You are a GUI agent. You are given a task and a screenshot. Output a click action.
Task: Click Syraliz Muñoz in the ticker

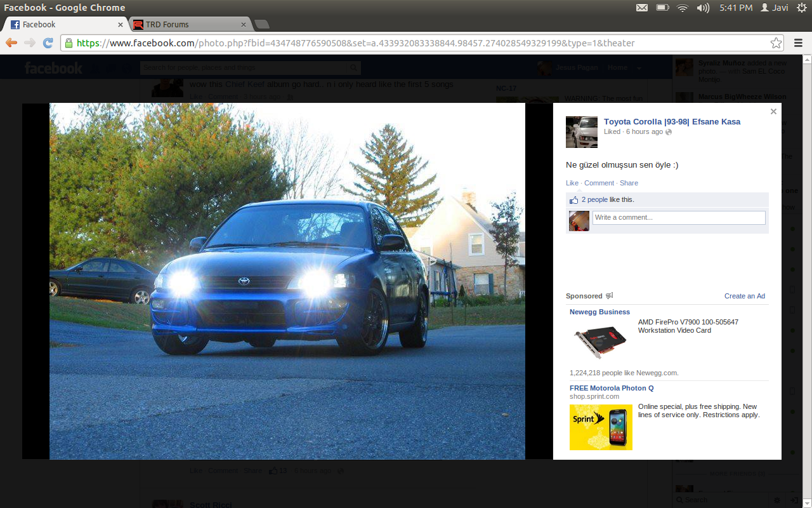(722, 63)
